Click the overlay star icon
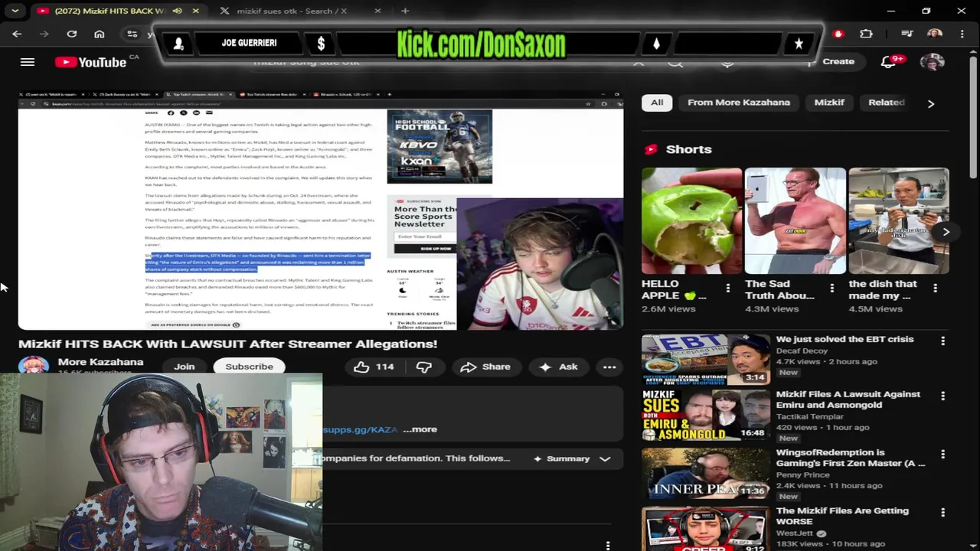The height and width of the screenshot is (551, 980). point(799,44)
